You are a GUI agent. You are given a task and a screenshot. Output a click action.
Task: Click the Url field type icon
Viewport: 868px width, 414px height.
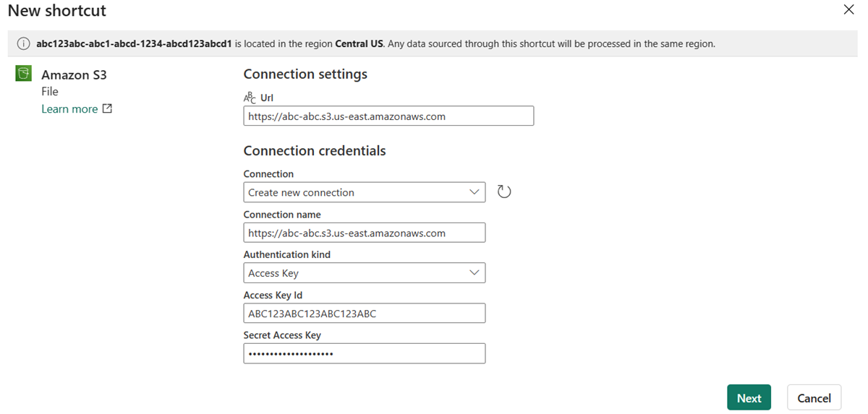point(250,98)
